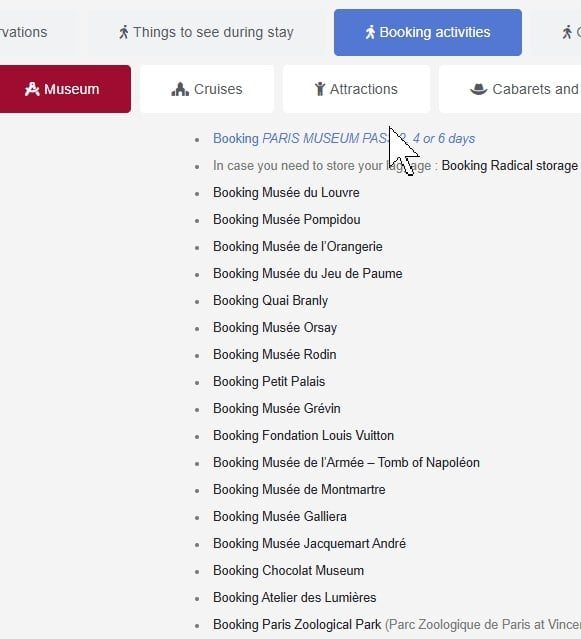Select the Attractions category tab

click(357, 89)
